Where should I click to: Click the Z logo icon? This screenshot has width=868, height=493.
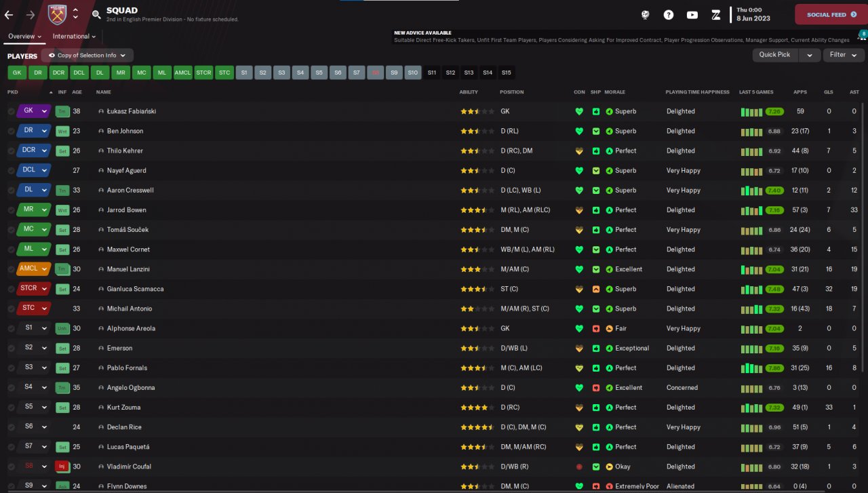tap(715, 14)
